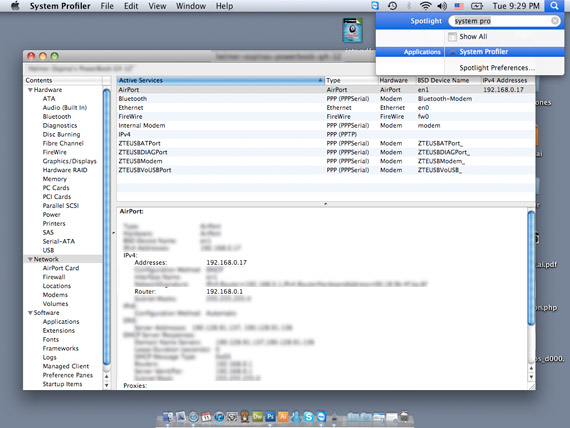Select the FireWire active service row
570x428 pixels.
pyautogui.click(x=325, y=116)
